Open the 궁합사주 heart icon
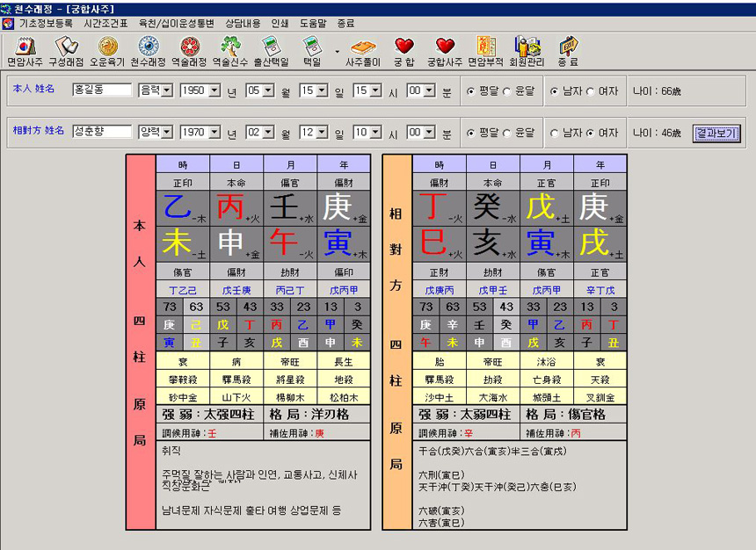The width and height of the screenshot is (756, 550). 445,51
